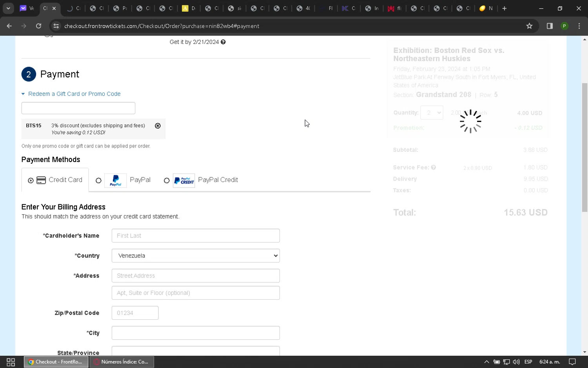Go forward to the next page
Image resolution: width=588 pixels, height=368 pixels.
24,26
